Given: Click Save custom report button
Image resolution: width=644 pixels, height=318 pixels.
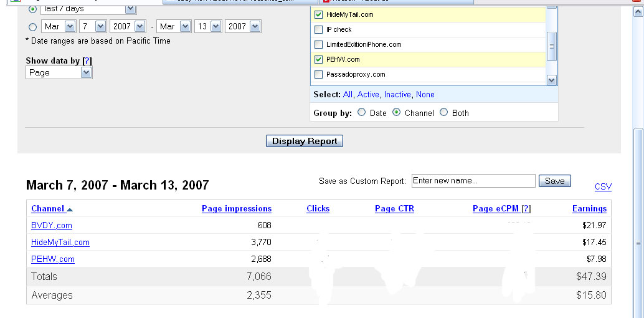Looking at the screenshot, I should point(554,181).
